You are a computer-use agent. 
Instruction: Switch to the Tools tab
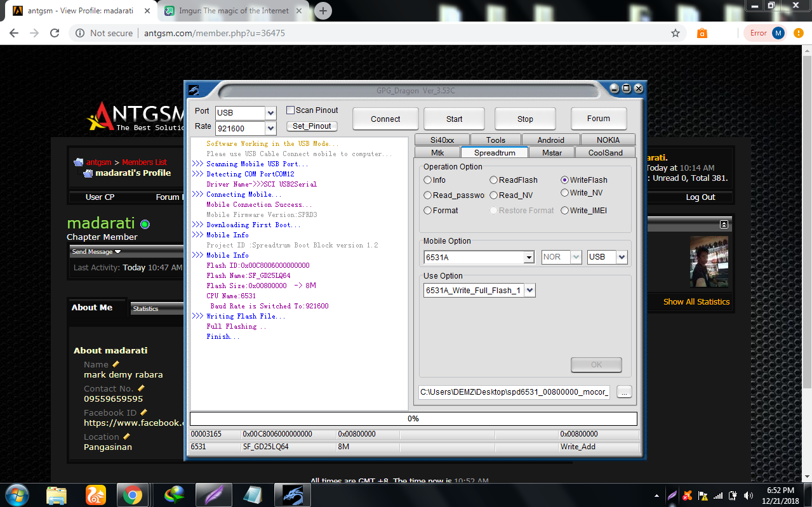coord(496,140)
